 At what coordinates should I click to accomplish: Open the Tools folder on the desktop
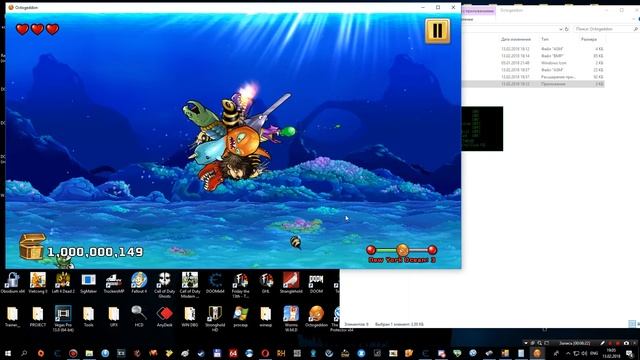pyautogui.click(x=88, y=317)
